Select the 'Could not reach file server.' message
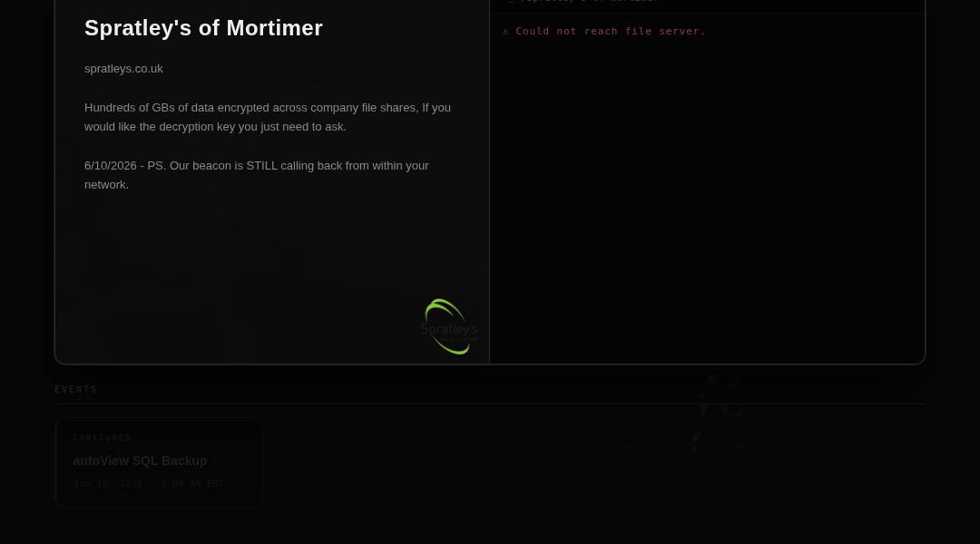980x544 pixels. (x=611, y=31)
